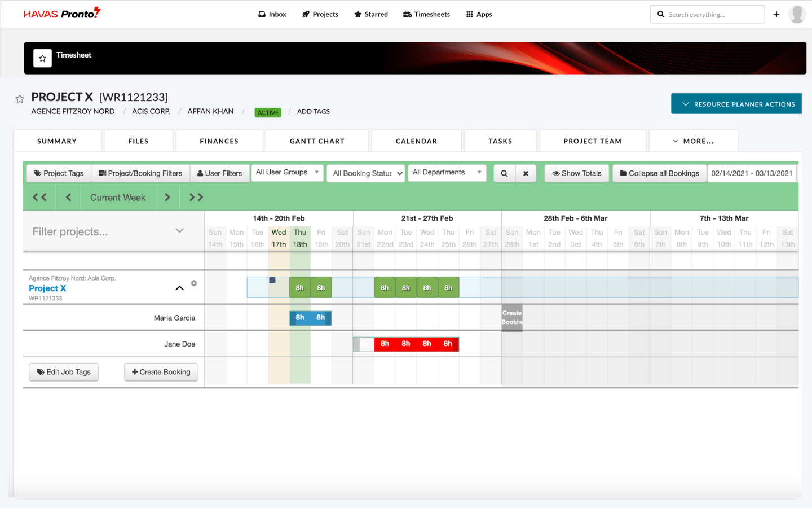Expand the All User Groups dropdown
The height and width of the screenshot is (508, 812).
pyautogui.click(x=288, y=173)
